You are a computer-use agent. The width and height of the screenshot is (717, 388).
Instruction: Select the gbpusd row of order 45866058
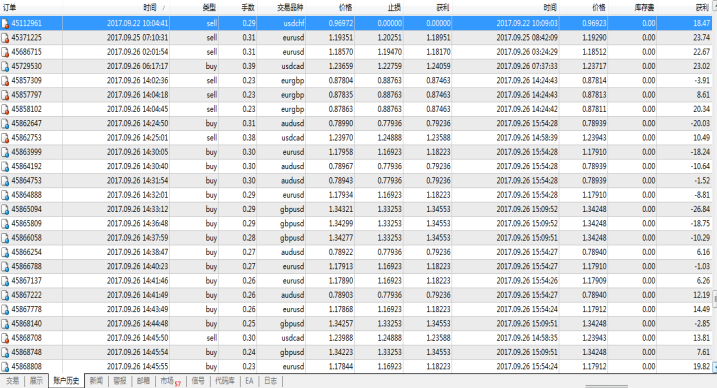click(356, 238)
